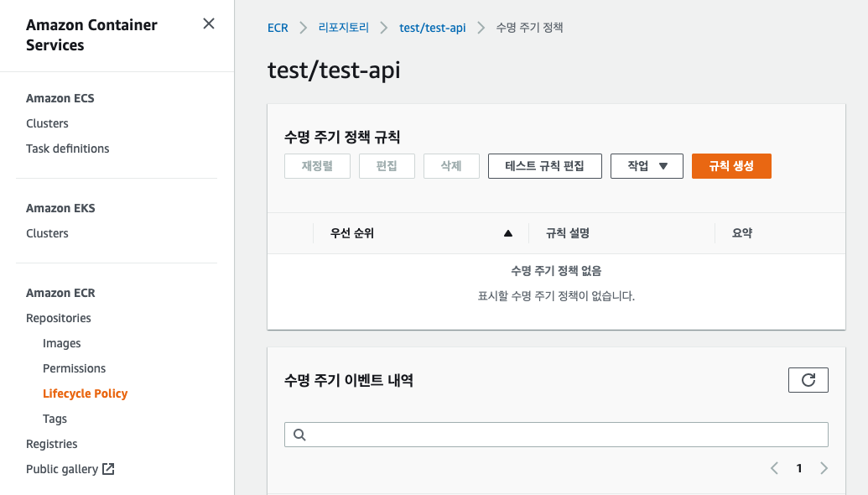Go to previous page arrow
This screenshot has height=495, width=868.
(774, 468)
